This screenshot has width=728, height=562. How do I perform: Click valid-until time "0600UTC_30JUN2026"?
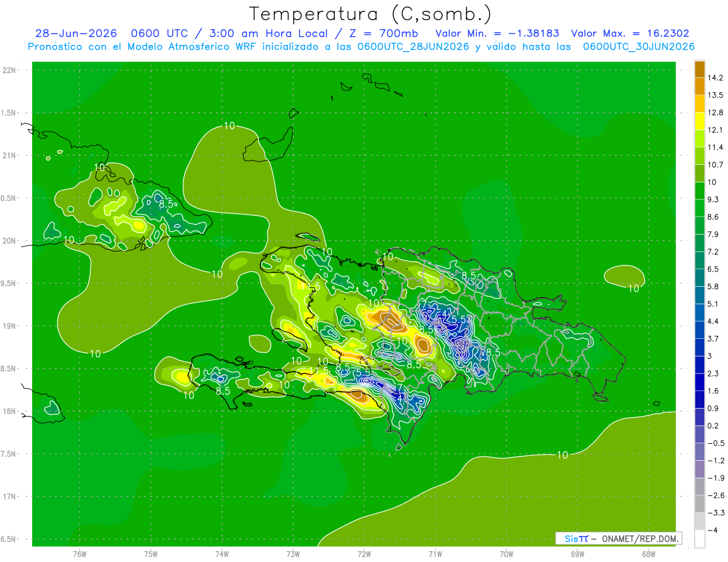[639, 47]
